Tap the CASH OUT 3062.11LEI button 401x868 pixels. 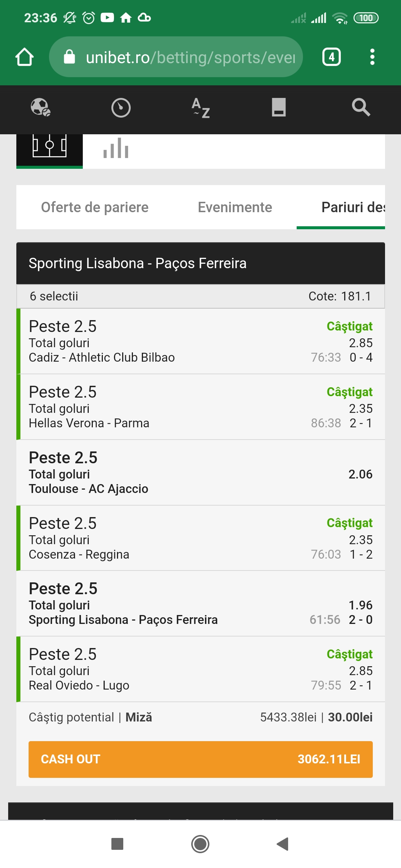point(200,759)
